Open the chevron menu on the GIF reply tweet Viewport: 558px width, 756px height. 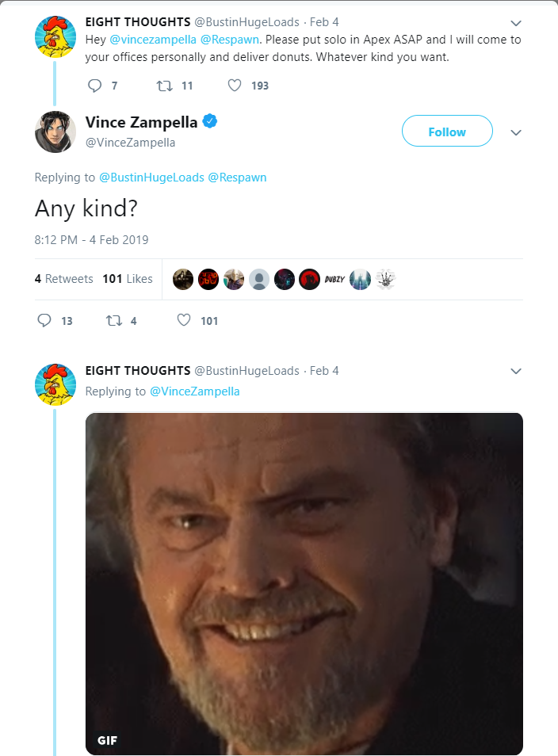[x=516, y=371]
